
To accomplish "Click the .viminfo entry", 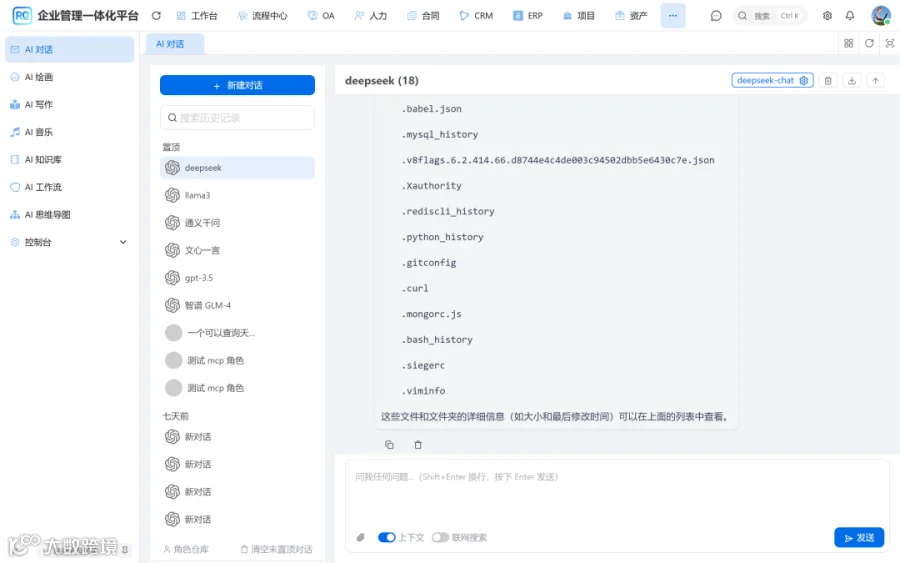I will point(423,391).
